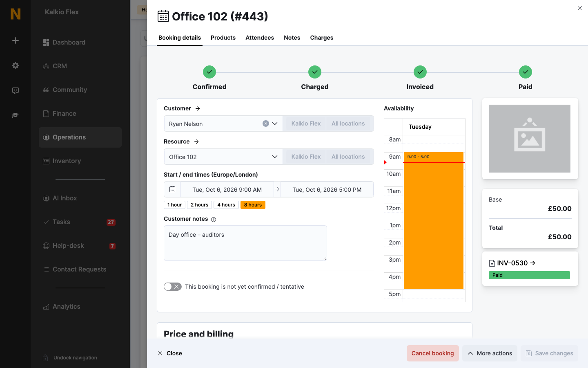The image size is (588, 368).
Task: Switch to the Notes tab
Action: coord(292,38)
